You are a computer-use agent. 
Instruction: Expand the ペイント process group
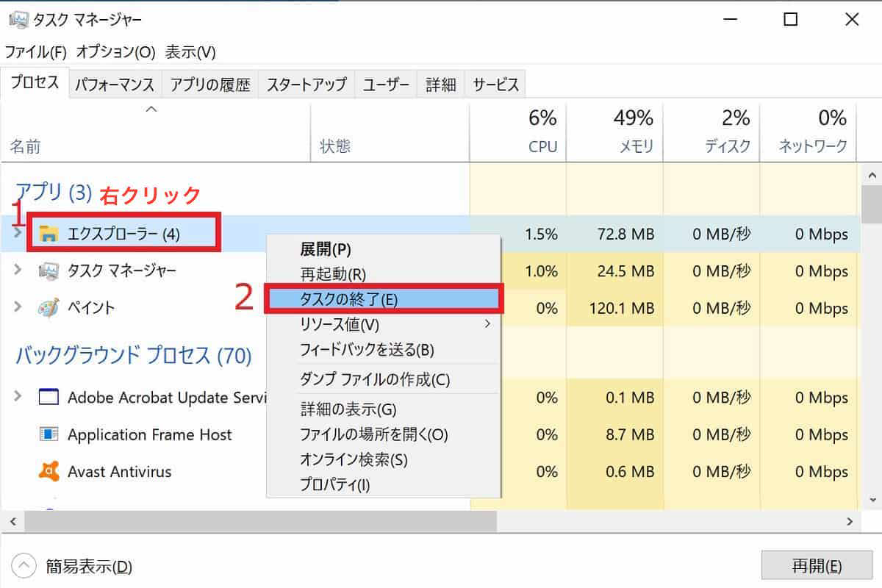pyautogui.click(x=18, y=306)
